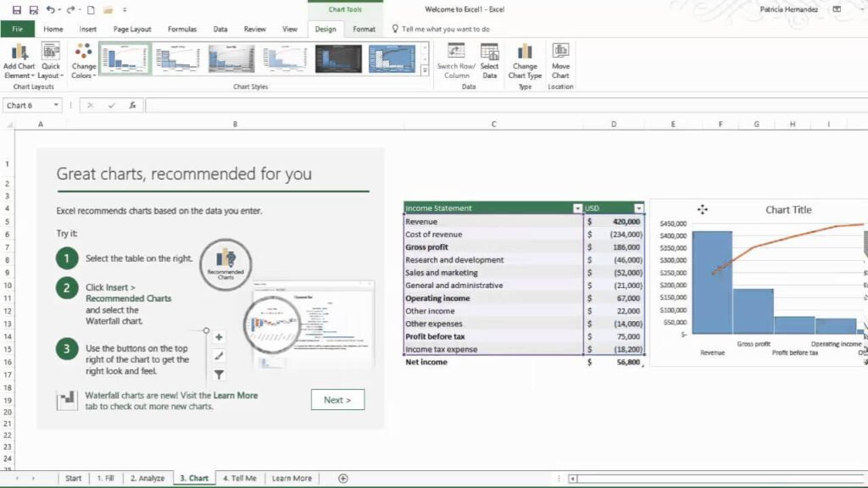
Task: Click the Cancel entry X icon
Action: [90, 105]
